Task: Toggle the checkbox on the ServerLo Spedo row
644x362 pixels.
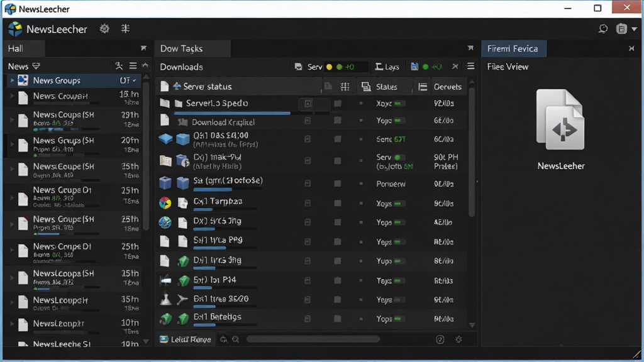Action: [x=308, y=104]
